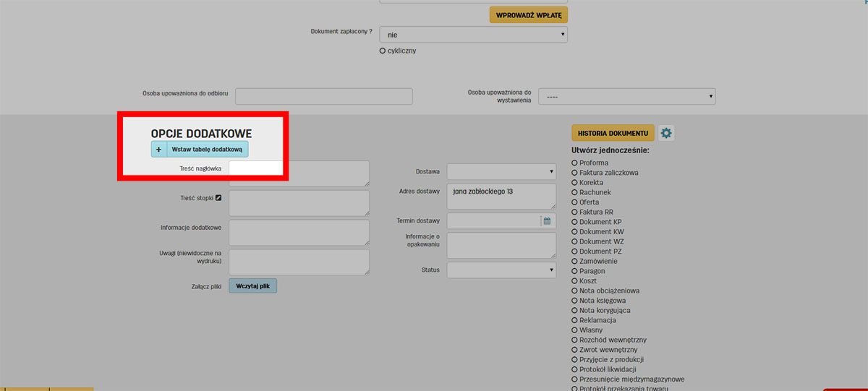Click into the Informacje dodatkowe text area
The width and height of the screenshot is (868, 391).
(x=299, y=233)
